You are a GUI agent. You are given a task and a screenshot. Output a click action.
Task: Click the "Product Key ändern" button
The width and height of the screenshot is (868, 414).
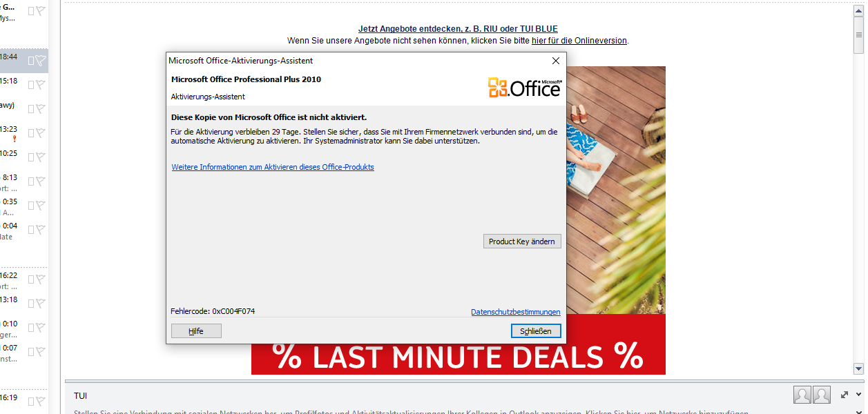click(522, 241)
